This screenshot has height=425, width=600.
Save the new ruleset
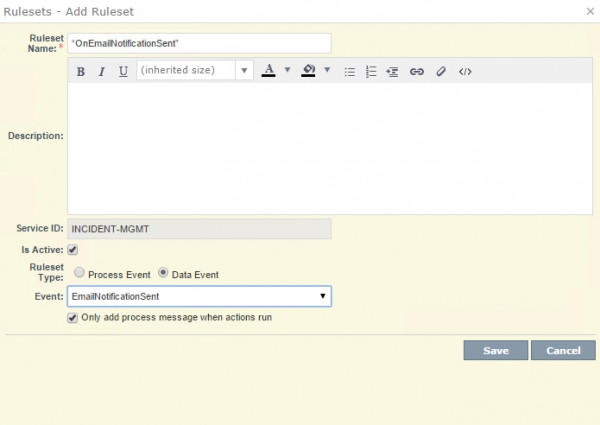(496, 350)
